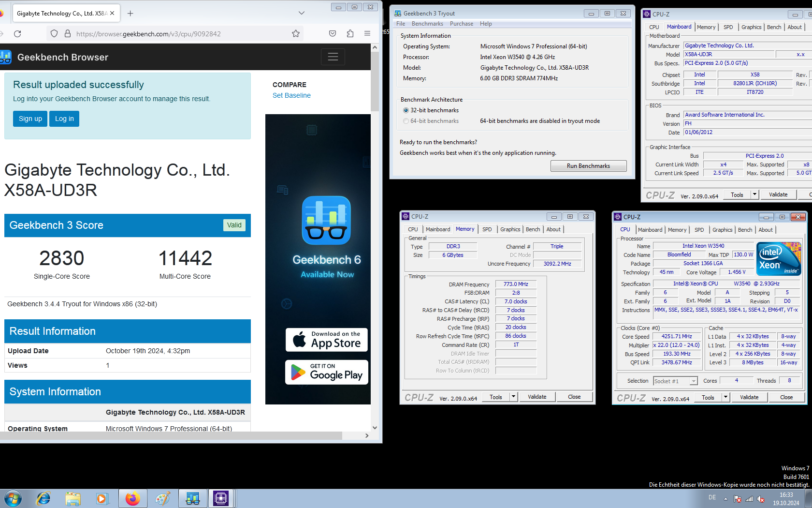Click the browser vertical scrollbar up arrow
This screenshot has height=508, width=812.
click(x=375, y=47)
